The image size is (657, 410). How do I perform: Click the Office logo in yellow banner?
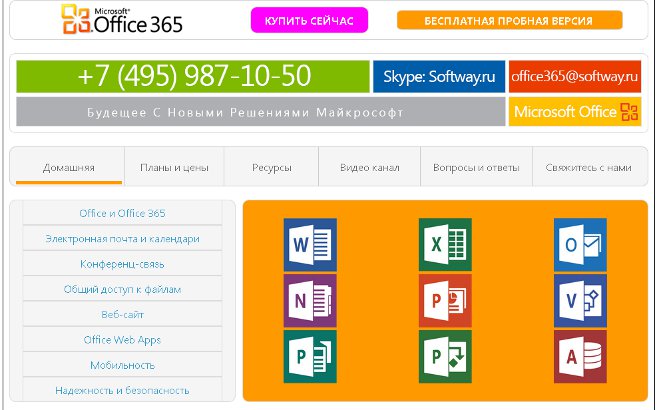pyautogui.click(x=629, y=112)
